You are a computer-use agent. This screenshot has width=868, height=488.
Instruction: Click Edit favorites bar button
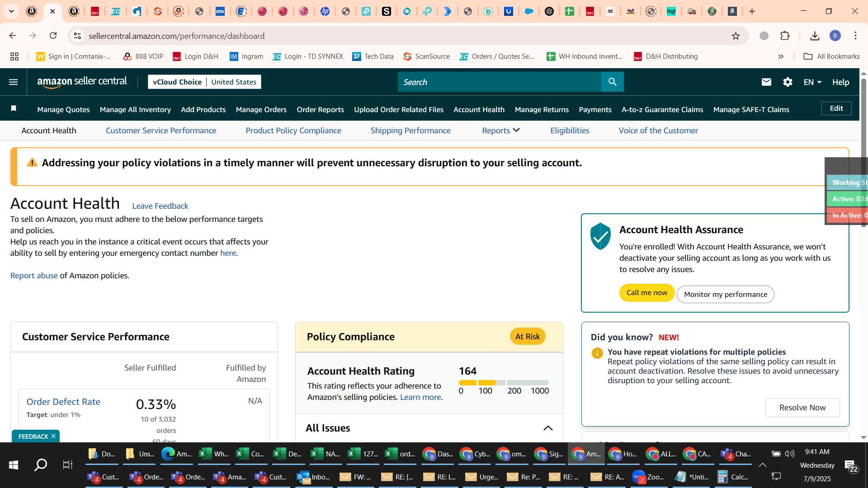(x=836, y=108)
